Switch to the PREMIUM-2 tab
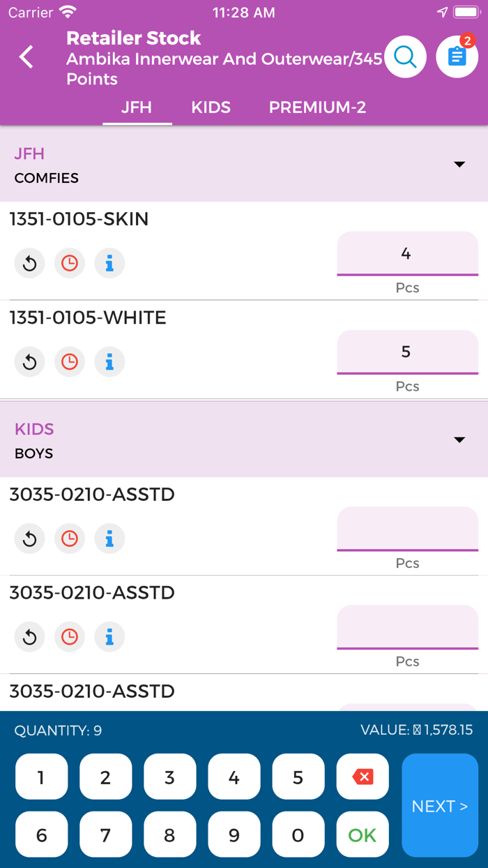Image resolution: width=488 pixels, height=868 pixels. [317, 107]
